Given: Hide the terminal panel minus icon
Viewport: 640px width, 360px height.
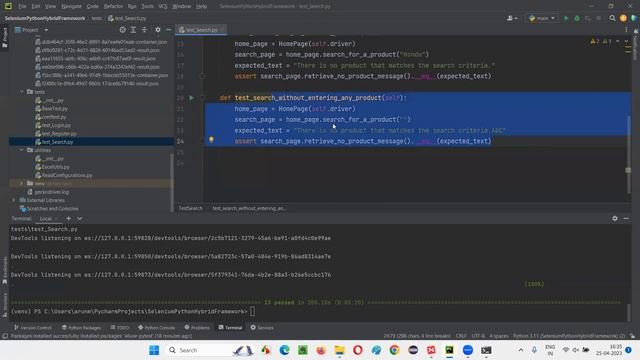Looking at the screenshot, I should point(626,219).
